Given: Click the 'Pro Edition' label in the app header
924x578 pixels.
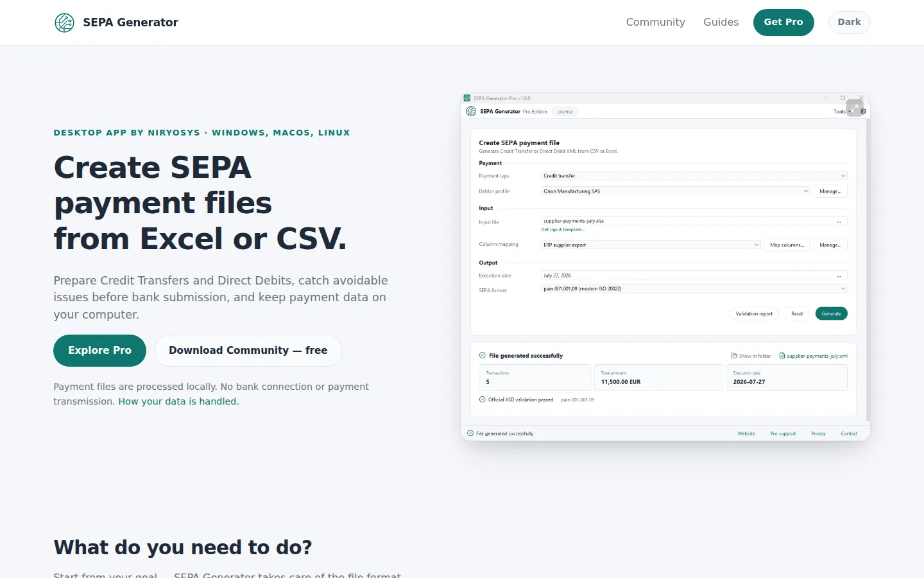Looking at the screenshot, I should point(535,112).
